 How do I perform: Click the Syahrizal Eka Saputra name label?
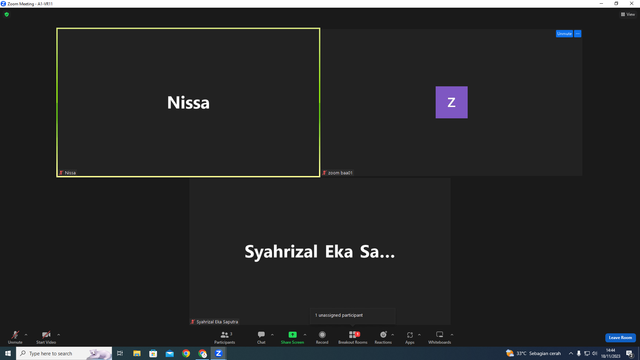click(x=214, y=322)
